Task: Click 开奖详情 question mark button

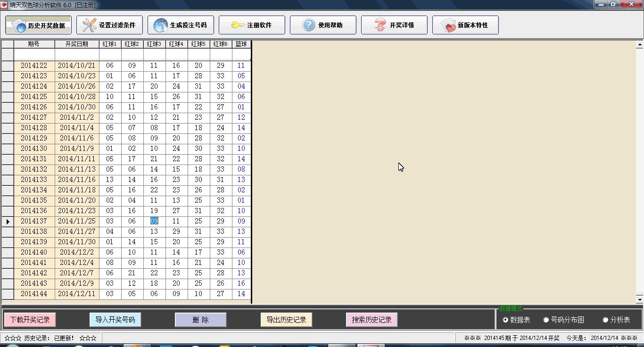Action: coord(394,25)
